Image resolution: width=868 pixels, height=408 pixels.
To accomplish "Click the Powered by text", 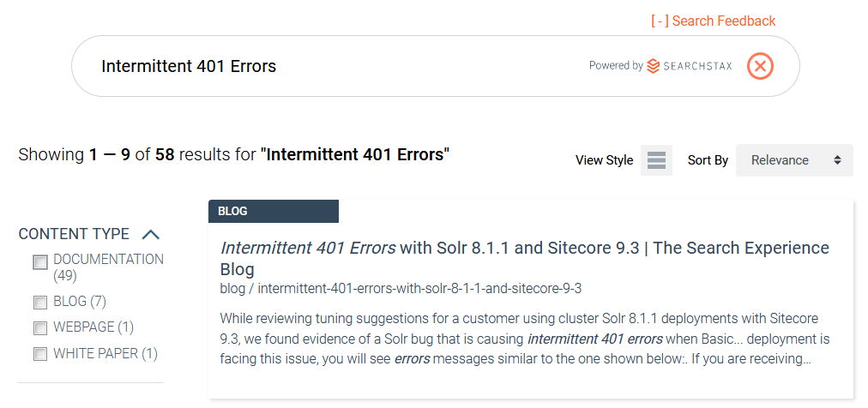I will coord(616,66).
